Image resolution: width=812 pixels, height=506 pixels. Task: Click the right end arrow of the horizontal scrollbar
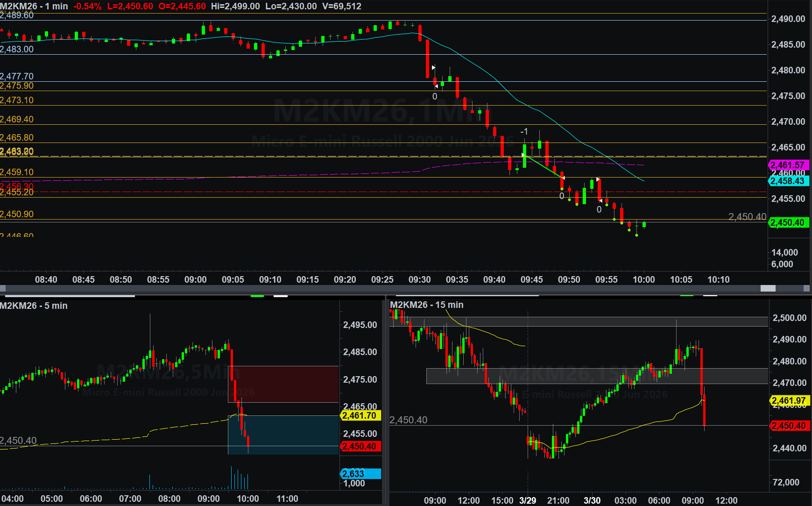tap(807, 288)
